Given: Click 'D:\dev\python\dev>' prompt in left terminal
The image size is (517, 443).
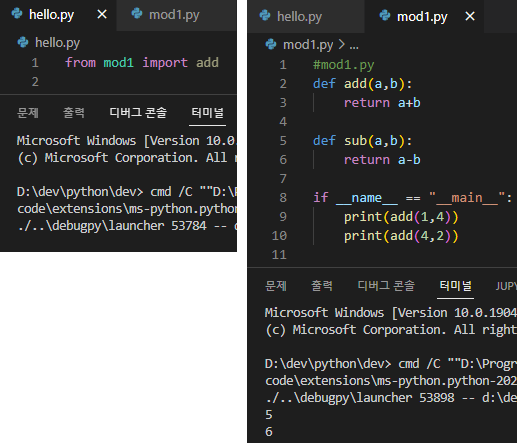Looking at the screenshot, I should tap(80, 192).
